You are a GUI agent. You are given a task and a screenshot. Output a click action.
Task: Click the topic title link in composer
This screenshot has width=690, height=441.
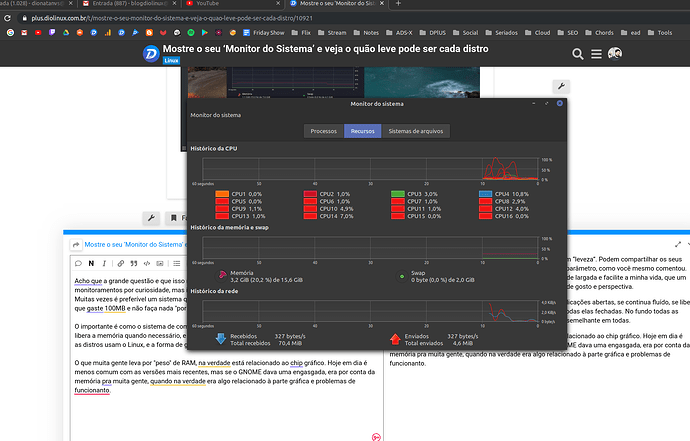pyautogui.click(x=136, y=244)
